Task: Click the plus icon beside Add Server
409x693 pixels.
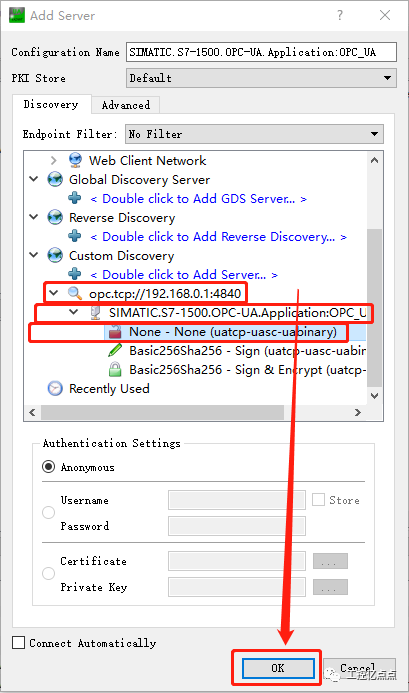Action: (75, 274)
